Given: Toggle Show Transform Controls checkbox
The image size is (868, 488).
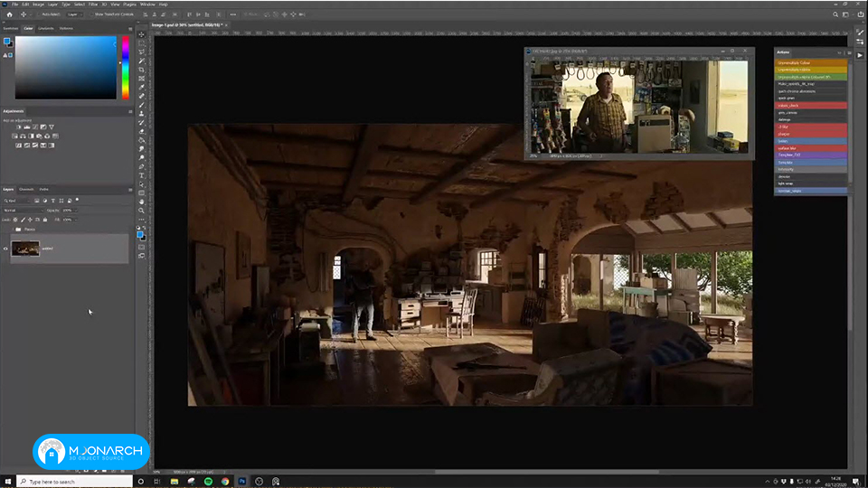Looking at the screenshot, I should coord(91,14).
